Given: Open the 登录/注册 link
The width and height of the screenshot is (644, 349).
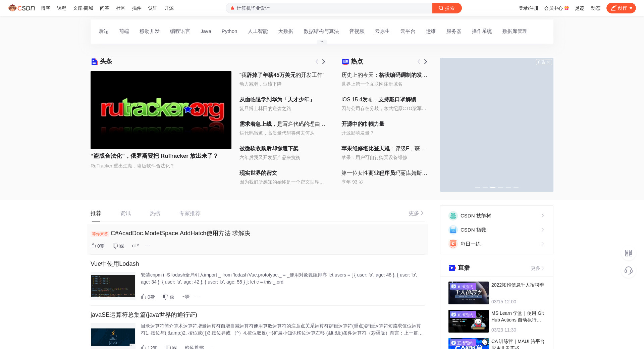Looking at the screenshot, I should click(528, 8).
